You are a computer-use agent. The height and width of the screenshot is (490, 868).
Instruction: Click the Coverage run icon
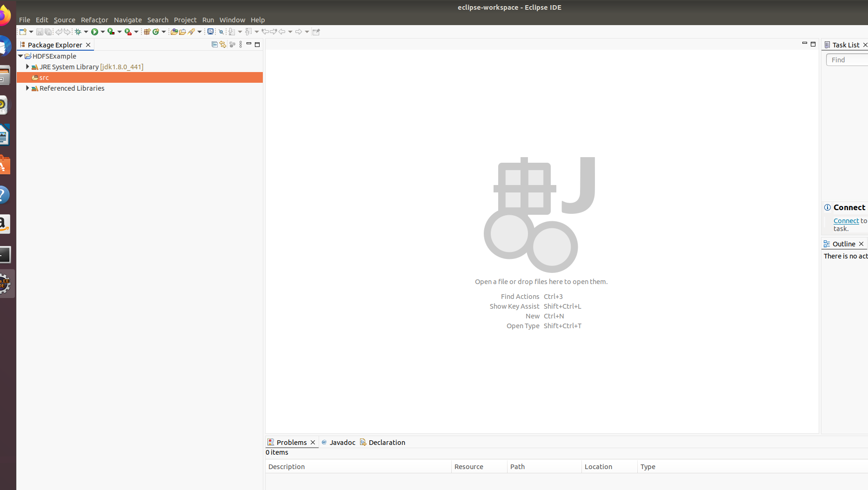click(111, 32)
